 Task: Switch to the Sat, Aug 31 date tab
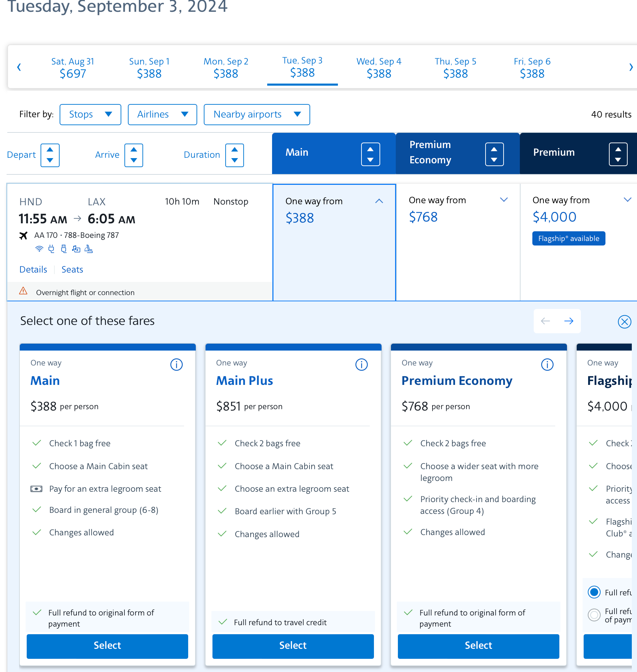coord(72,67)
